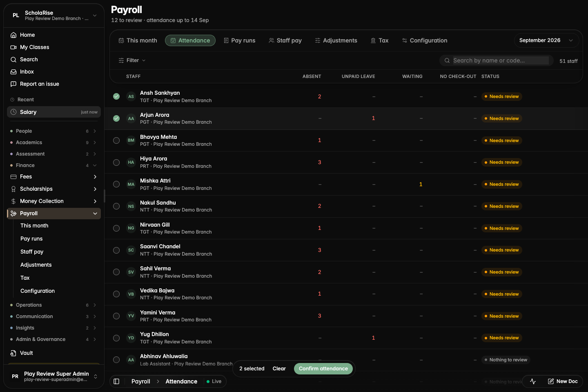Open the Configuration tab
Image resolution: width=588 pixels, height=392 pixels.
(425, 40)
